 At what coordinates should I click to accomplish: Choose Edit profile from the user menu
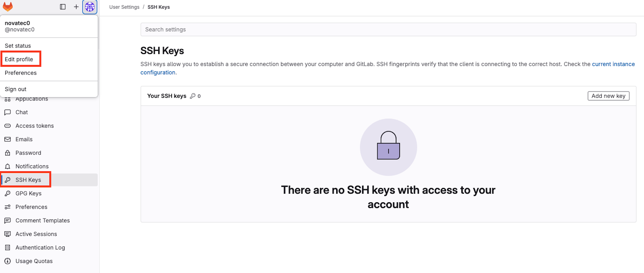(x=21, y=59)
